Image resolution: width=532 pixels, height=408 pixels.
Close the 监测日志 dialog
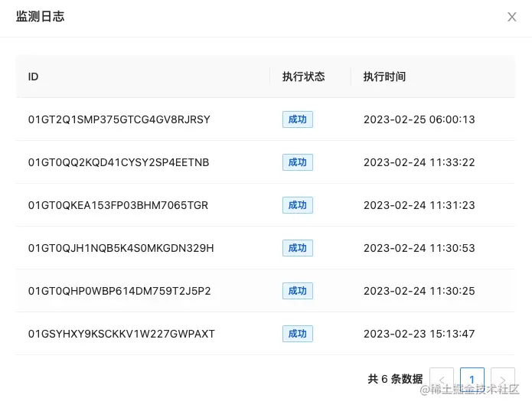coord(511,17)
